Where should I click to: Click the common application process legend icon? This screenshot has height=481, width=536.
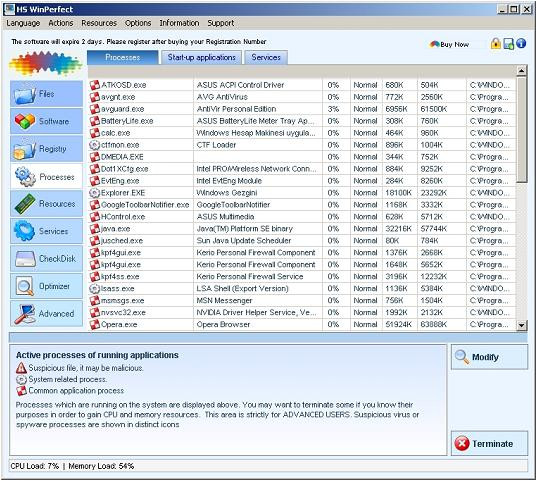(21, 391)
